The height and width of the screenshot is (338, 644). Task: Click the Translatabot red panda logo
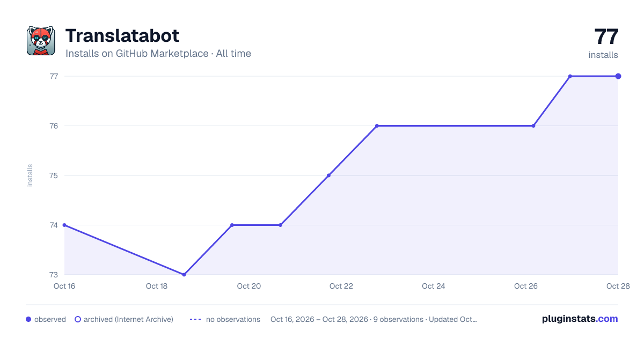[41, 41]
